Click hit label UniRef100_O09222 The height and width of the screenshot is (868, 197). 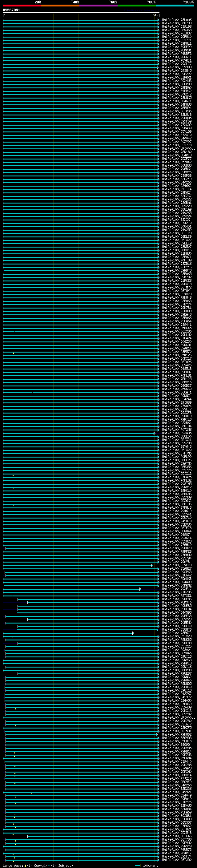click(177, 200)
